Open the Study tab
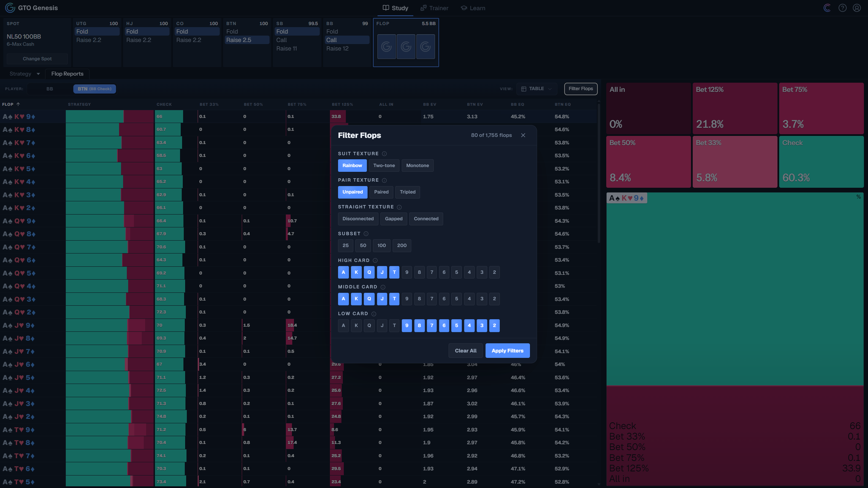Viewport: 868px width, 488px height. click(x=395, y=8)
